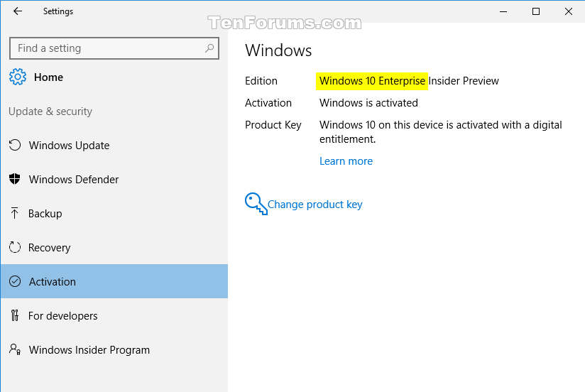Maximize the Settings window
This screenshot has height=392, width=585.
[536, 11]
